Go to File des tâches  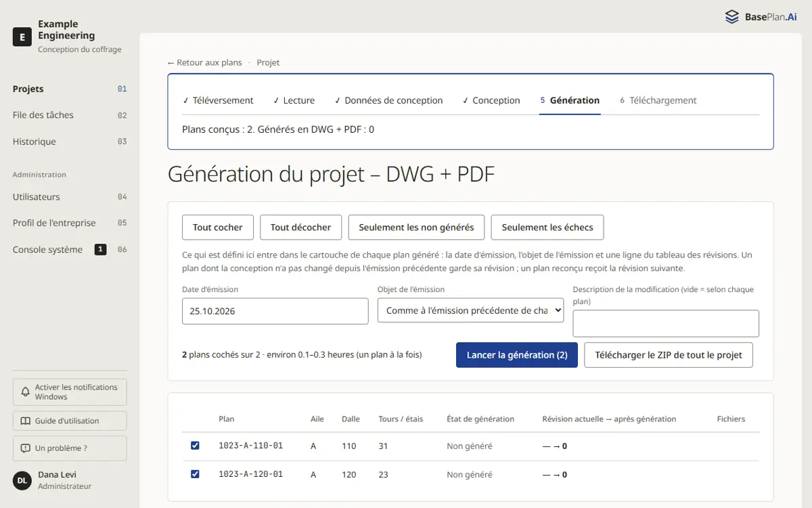70,115
